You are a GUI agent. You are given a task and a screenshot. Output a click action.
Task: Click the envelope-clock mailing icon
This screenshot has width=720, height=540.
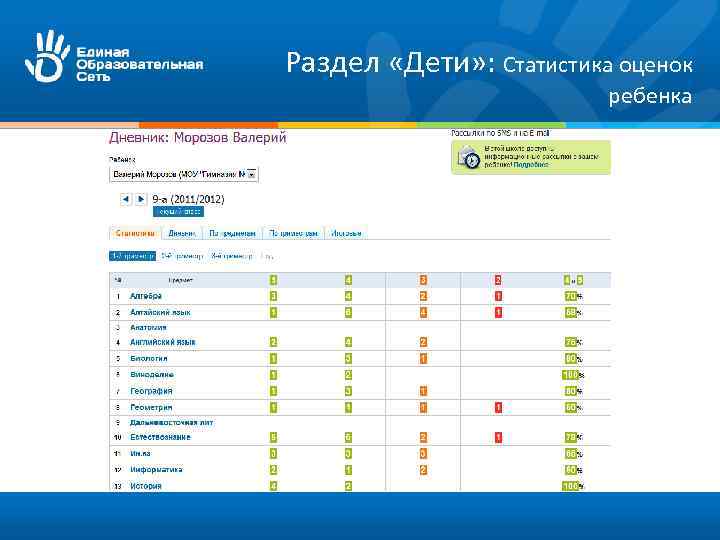tap(469, 157)
